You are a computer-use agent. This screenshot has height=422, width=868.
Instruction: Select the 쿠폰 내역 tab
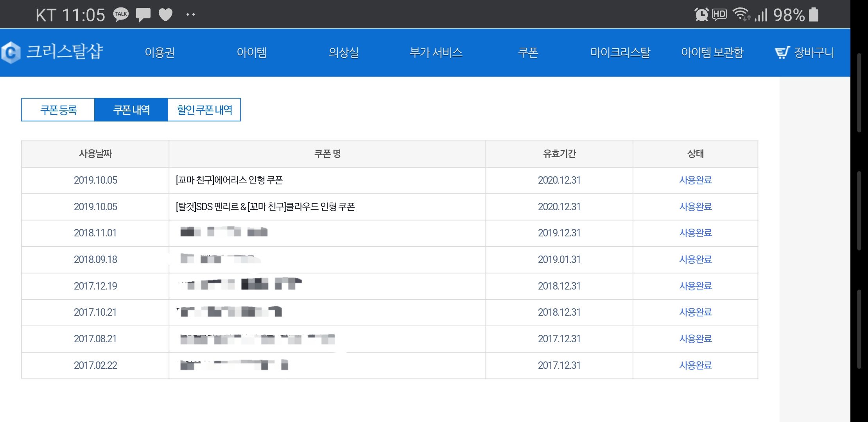pyautogui.click(x=131, y=110)
